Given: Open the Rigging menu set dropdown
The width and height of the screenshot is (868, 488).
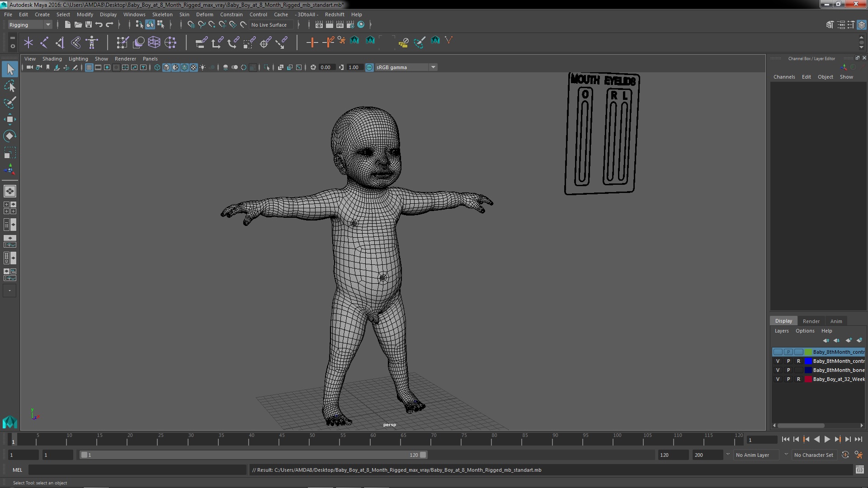Looking at the screenshot, I should click(x=29, y=25).
